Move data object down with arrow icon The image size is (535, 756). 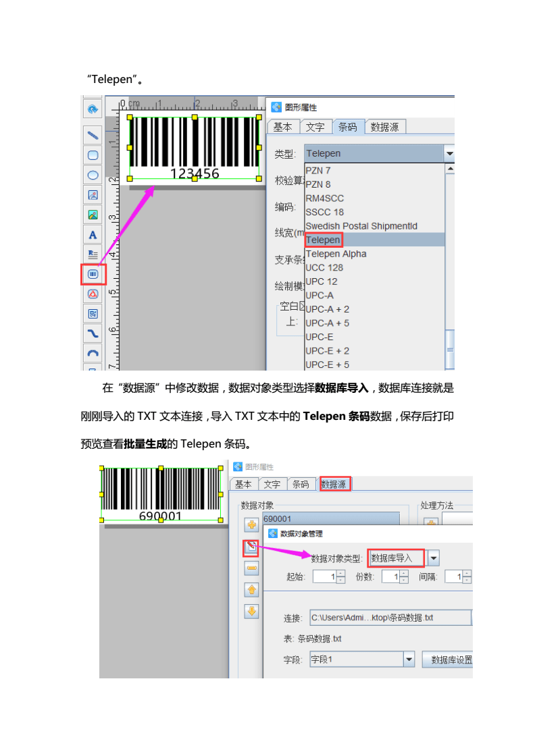tap(251, 612)
